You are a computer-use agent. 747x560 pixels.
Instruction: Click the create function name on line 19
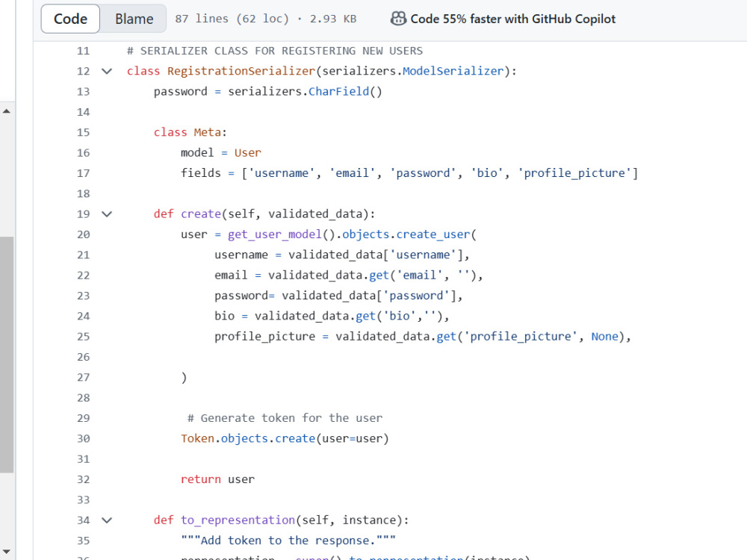click(x=200, y=214)
